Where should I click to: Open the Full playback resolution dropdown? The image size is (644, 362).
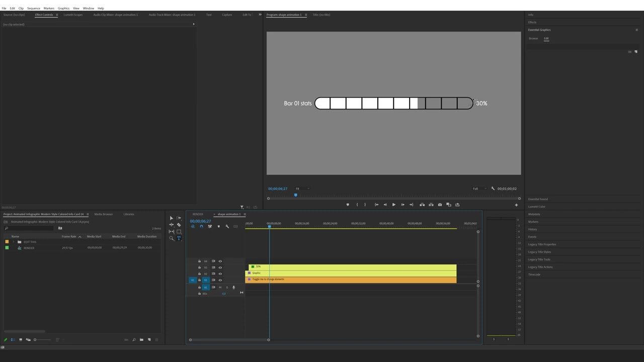(478, 189)
